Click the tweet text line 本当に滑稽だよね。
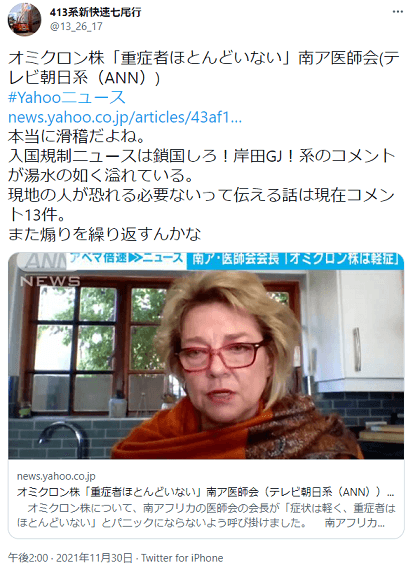Viewport: 413px width, 570px height. click(x=77, y=137)
